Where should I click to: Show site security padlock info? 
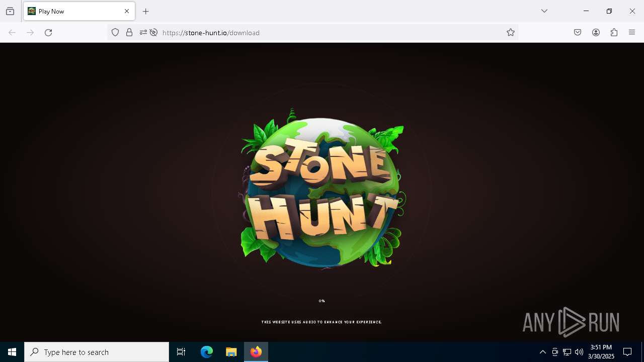click(x=129, y=33)
